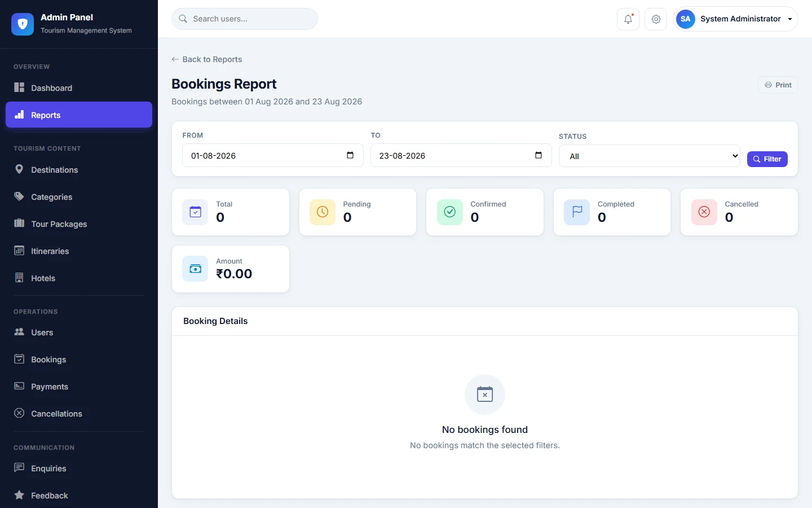Select Reports in sidebar
812x508 pixels.
[x=79, y=115]
